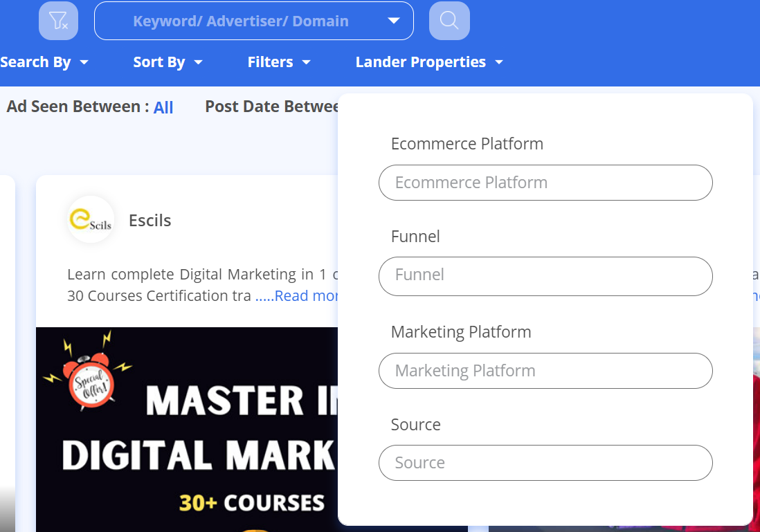Open the caret in the keyword search box
The width and height of the screenshot is (760, 532).
394,21
